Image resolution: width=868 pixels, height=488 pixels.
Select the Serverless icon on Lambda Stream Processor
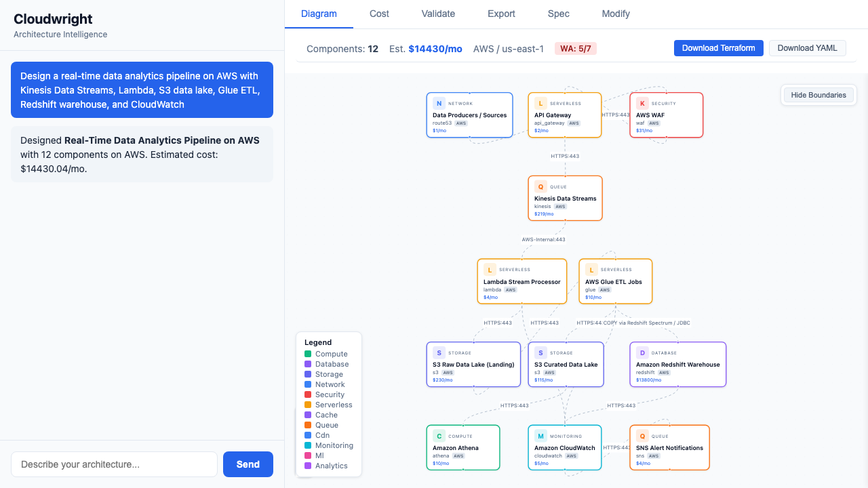[490, 270]
